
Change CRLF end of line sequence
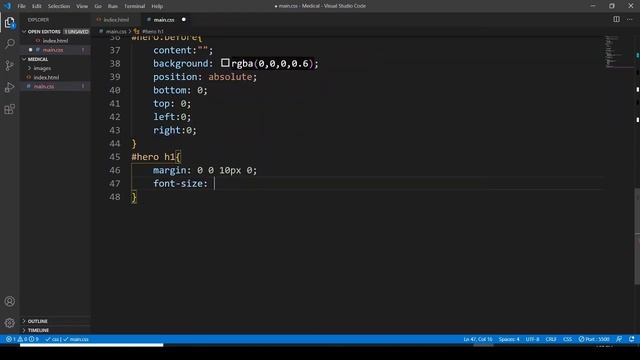(x=551, y=339)
